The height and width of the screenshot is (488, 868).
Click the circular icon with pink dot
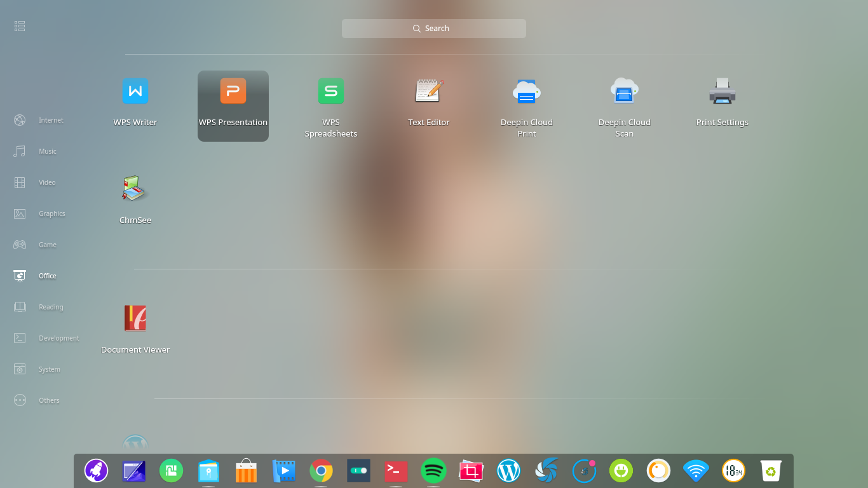pyautogui.click(x=584, y=471)
